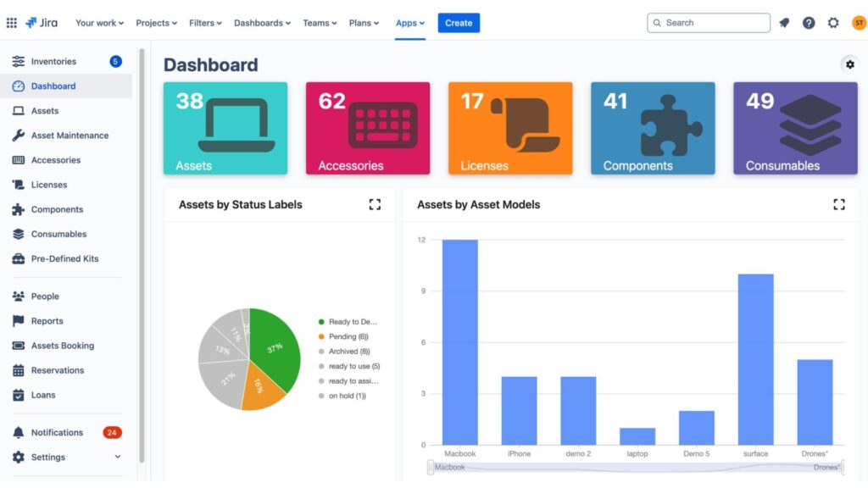Toggle the 'Ready to De...' pie legend entry
The image size is (868, 488).
(348, 322)
